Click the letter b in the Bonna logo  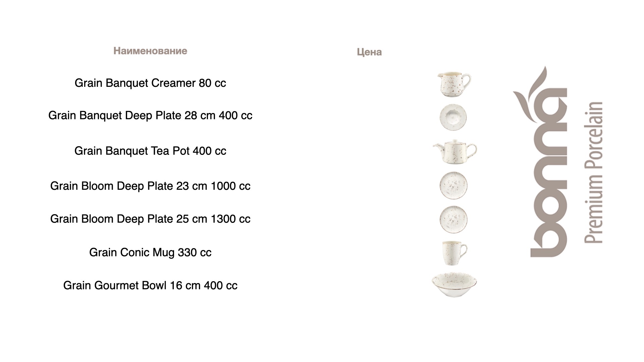click(549, 240)
